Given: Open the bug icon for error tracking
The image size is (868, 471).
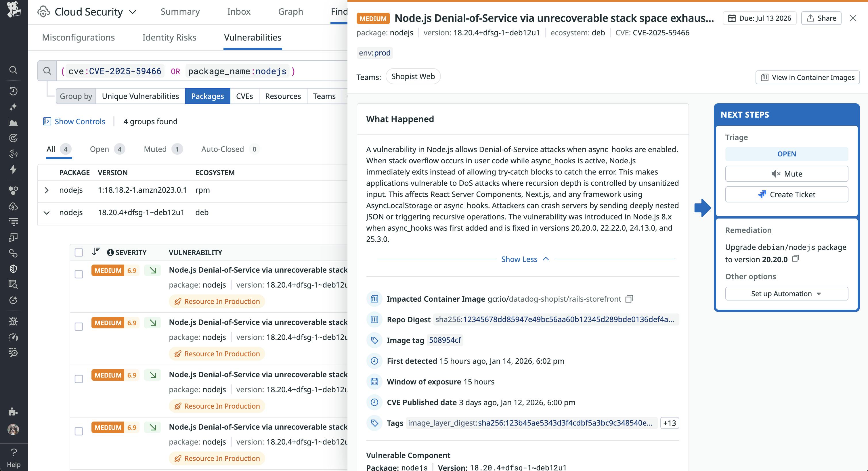Looking at the screenshot, I should [x=14, y=321].
